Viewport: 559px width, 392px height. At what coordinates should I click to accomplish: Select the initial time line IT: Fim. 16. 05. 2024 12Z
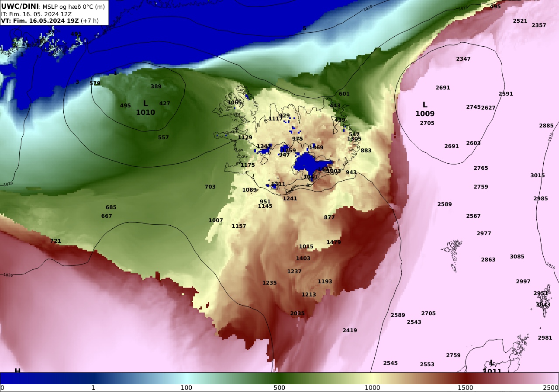pyautogui.click(x=36, y=14)
